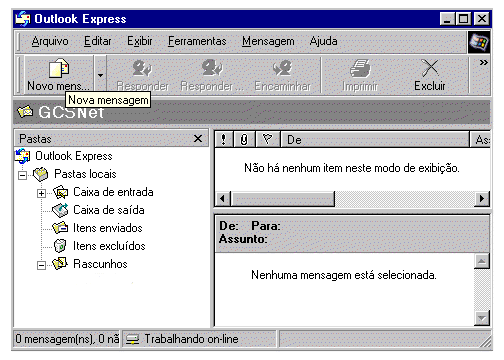
Task: Open the Ajuda menu
Action: [x=323, y=41]
